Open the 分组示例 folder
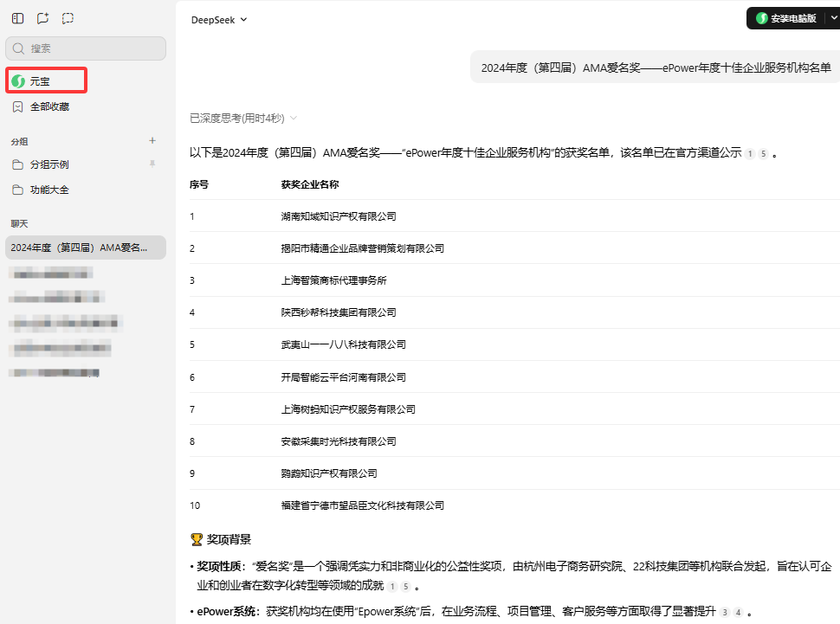The image size is (840, 624). pyautogui.click(x=49, y=164)
